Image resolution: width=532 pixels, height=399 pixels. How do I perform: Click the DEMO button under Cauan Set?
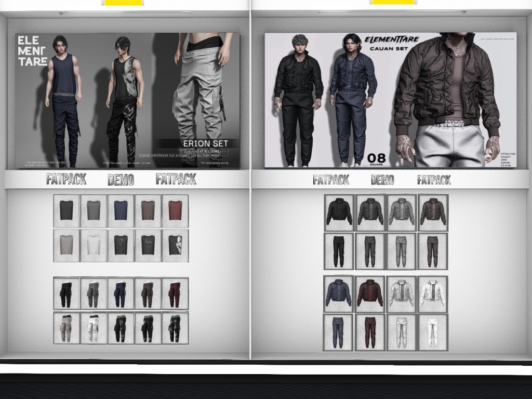click(x=382, y=180)
